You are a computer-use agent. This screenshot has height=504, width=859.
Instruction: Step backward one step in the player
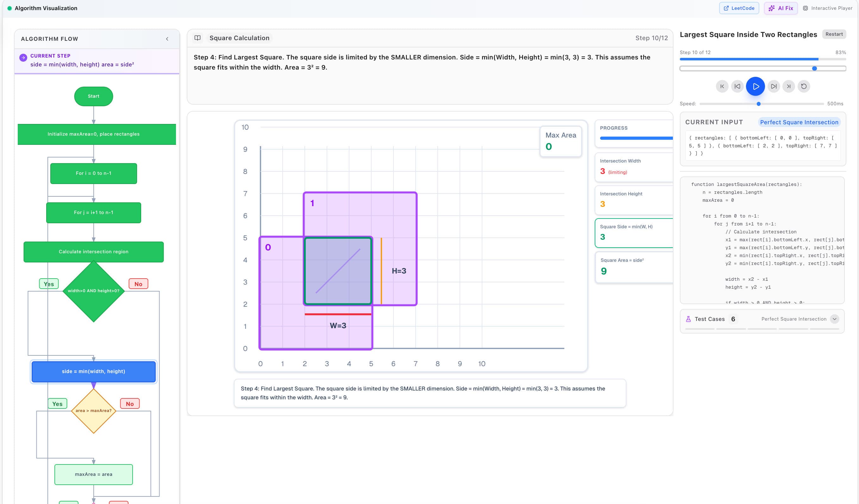[x=738, y=86]
